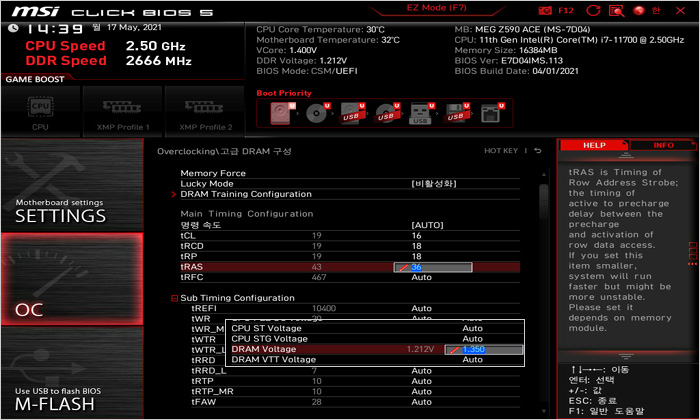Edit the tCL value 16
700x420 pixels.
[417, 236]
